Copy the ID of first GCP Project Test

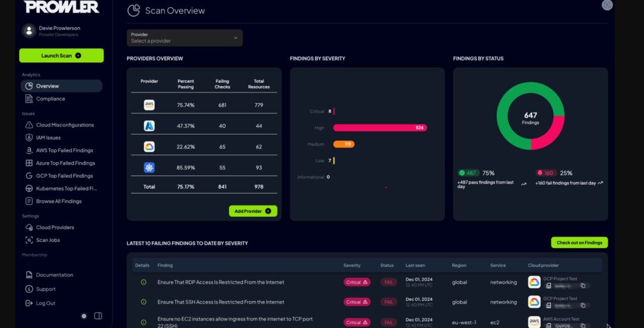582,286
